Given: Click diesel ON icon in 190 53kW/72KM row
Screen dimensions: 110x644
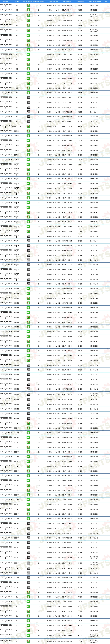Looking at the screenshot, I should [28, 98].
